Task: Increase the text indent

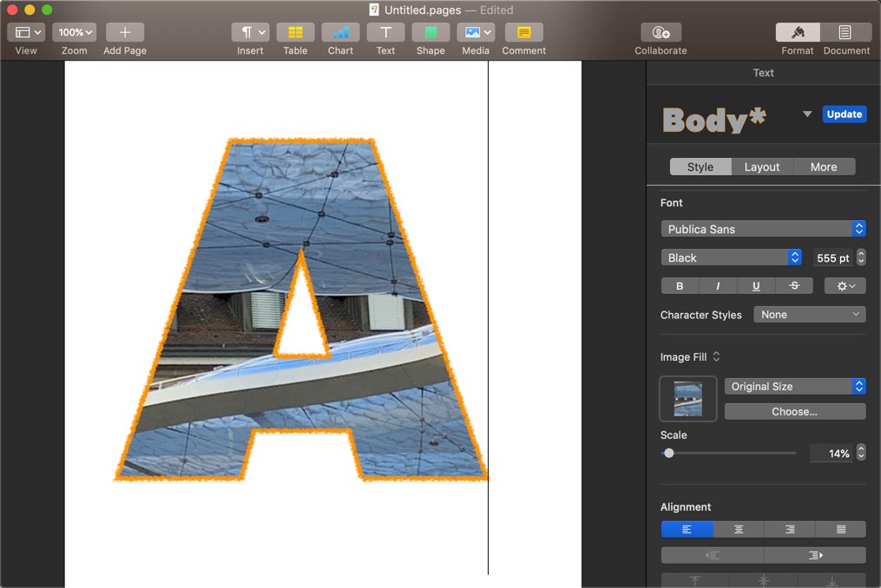Action: 815,555
